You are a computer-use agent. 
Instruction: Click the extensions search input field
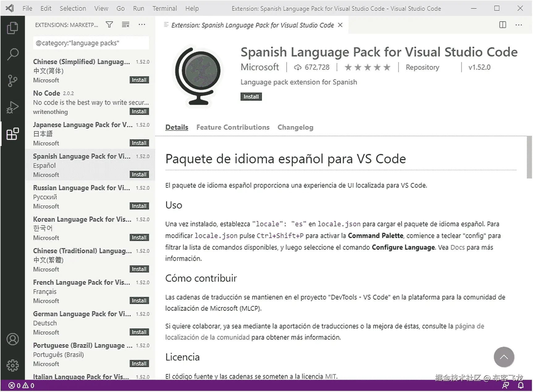click(x=91, y=43)
